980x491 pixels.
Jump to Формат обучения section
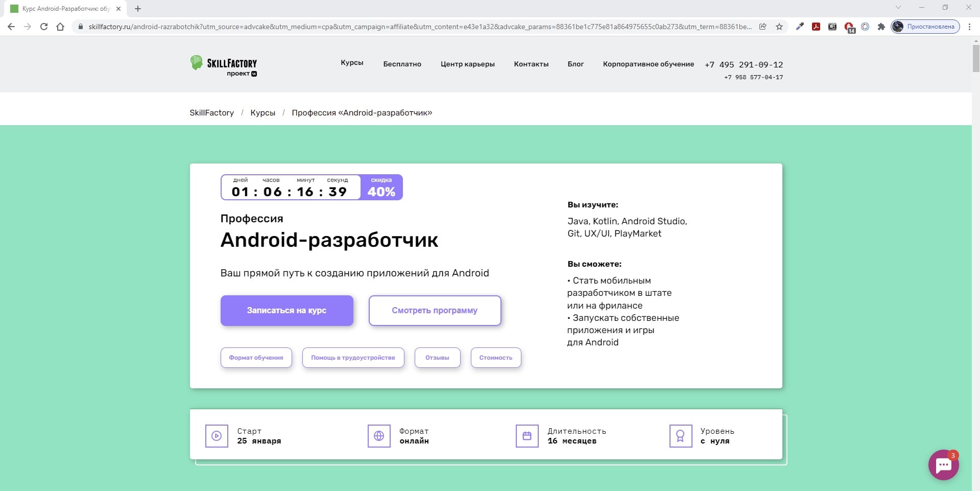(x=256, y=358)
